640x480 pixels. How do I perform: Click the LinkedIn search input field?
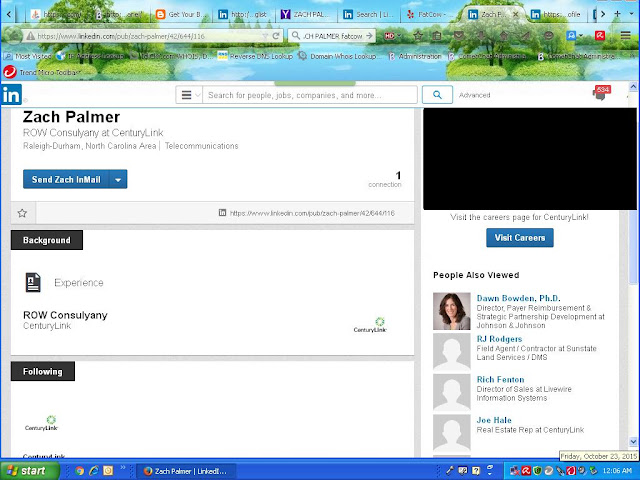(310, 95)
